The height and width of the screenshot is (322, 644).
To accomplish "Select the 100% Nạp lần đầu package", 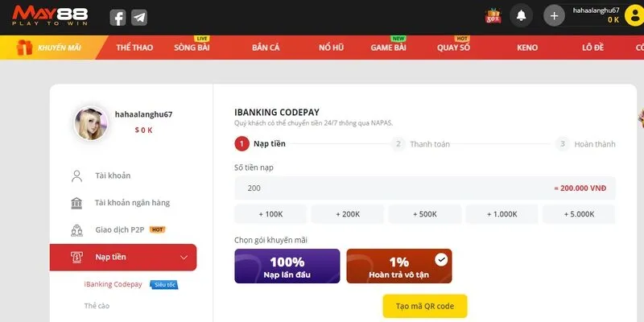I will (x=287, y=266).
